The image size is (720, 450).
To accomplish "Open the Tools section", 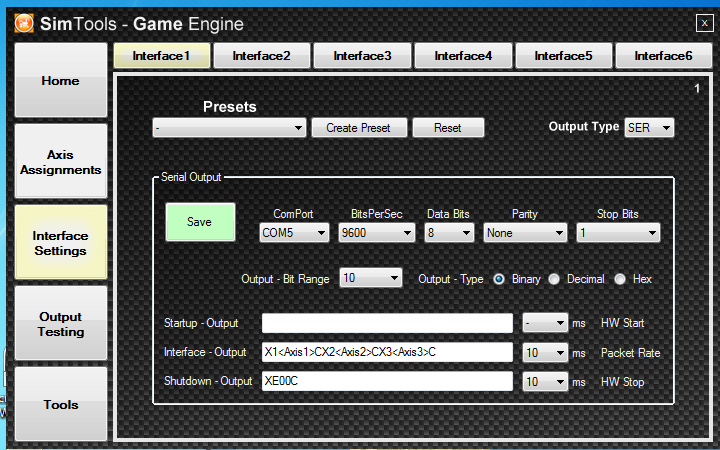I will tap(61, 405).
